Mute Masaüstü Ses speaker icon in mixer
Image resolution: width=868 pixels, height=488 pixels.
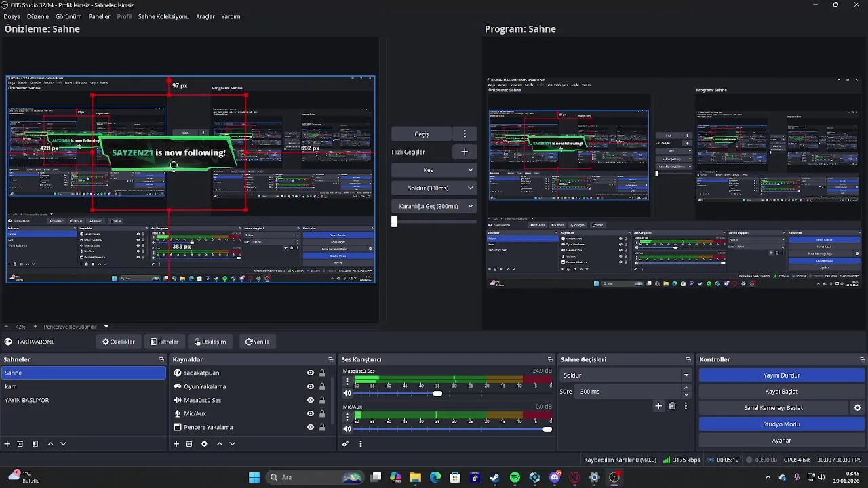point(347,394)
